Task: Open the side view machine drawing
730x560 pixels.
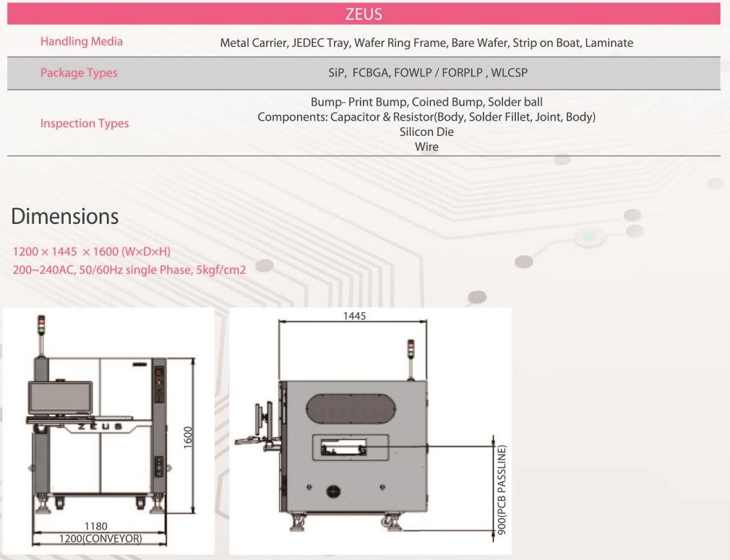Action: (x=370, y=431)
